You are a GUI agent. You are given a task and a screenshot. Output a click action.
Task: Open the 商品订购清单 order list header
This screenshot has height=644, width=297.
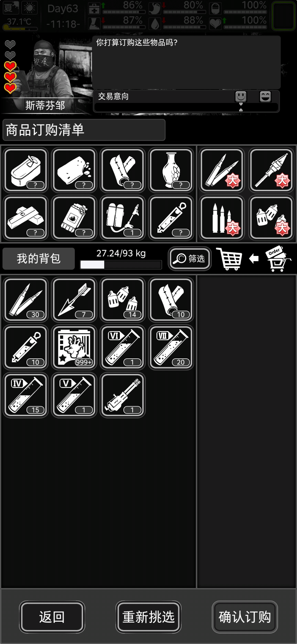[x=84, y=130]
